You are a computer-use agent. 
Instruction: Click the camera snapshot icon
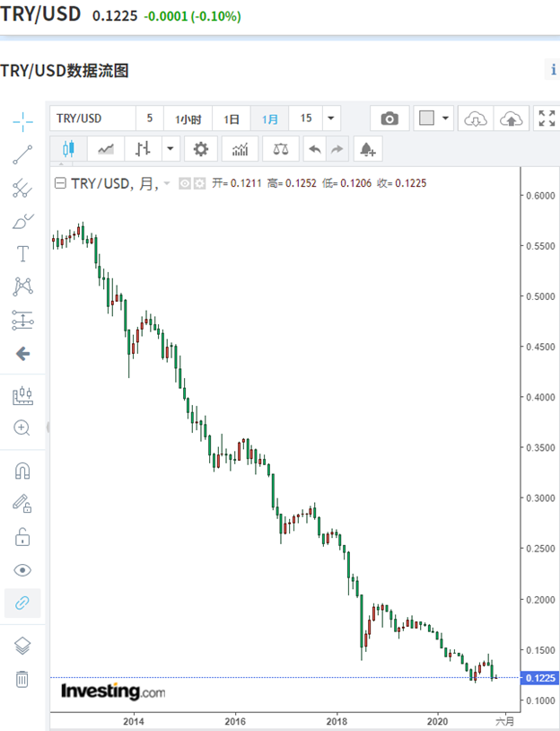tap(389, 119)
